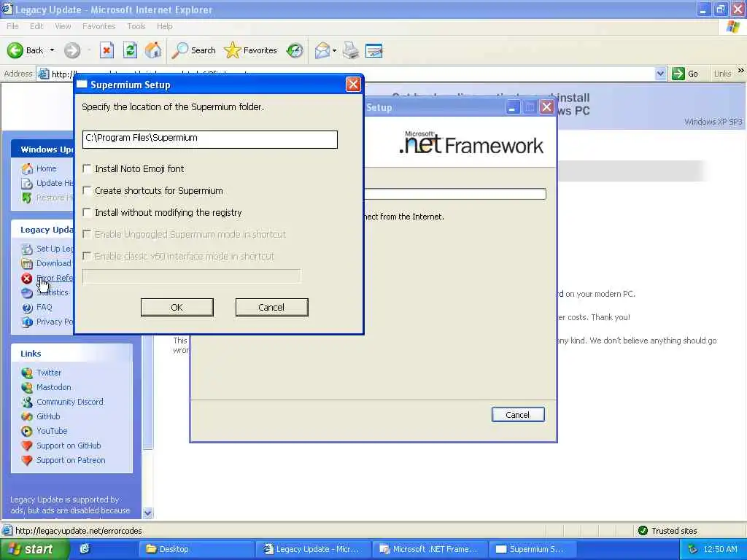The image size is (747, 560).
Task: Open the Help menu
Action: 164,26
